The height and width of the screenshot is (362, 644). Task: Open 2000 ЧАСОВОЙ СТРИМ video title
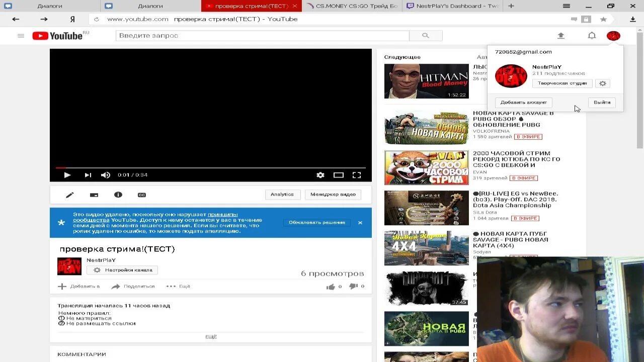pos(517,159)
